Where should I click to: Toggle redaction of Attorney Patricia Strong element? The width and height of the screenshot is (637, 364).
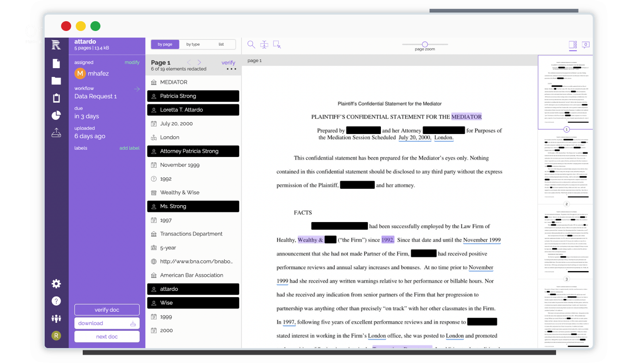(x=193, y=151)
